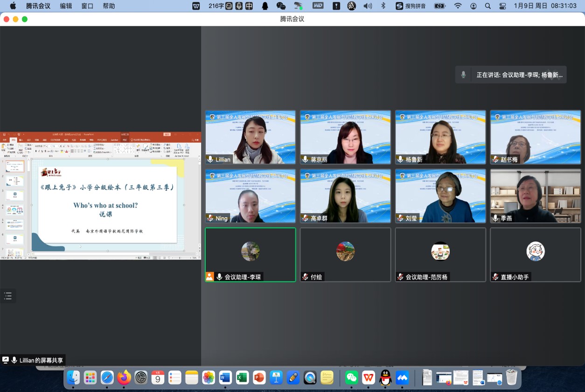Click 杨鲁新's microphone indicator

(400, 159)
